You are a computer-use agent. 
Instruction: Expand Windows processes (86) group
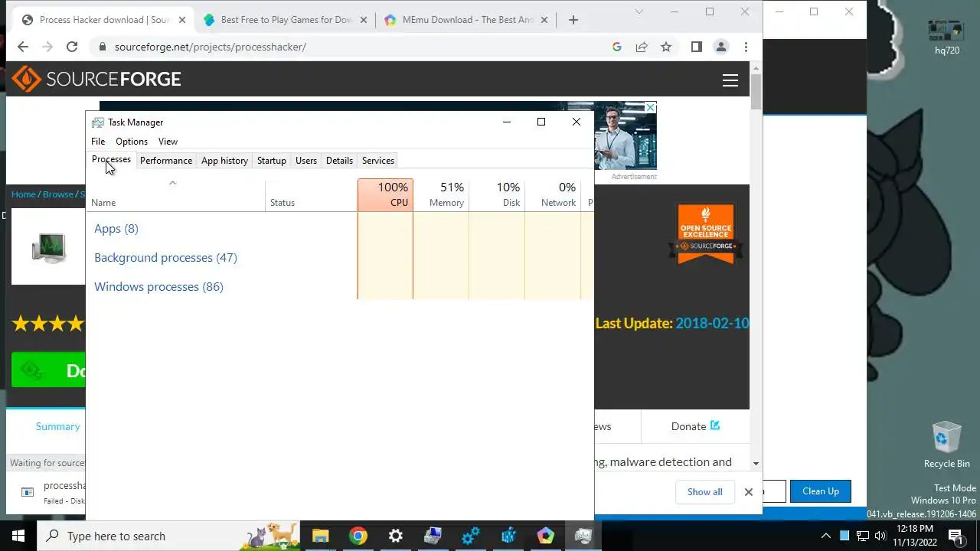[x=158, y=287]
